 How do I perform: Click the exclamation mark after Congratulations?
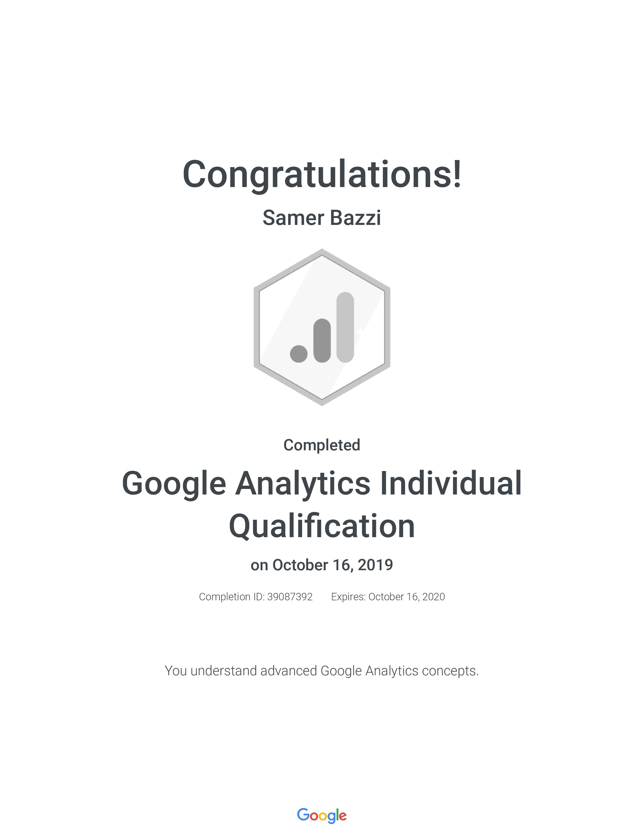(x=457, y=174)
